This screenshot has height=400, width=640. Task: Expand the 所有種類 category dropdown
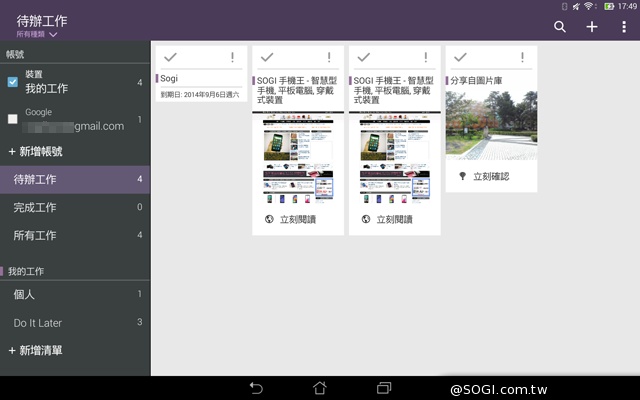click(x=37, y=34)
